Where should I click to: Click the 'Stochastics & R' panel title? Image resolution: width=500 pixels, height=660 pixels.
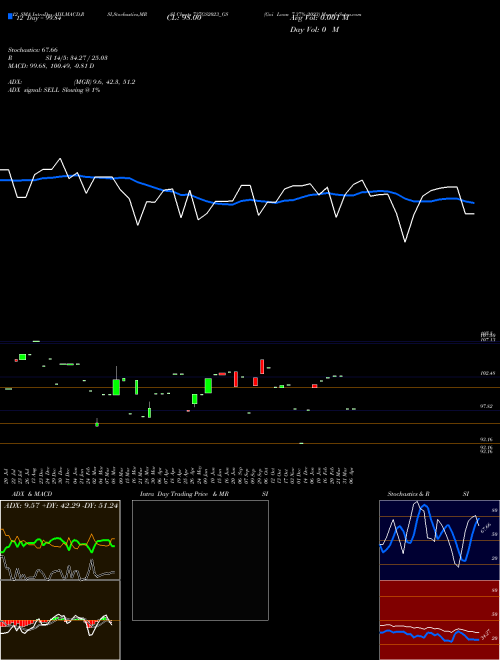(x=408, y=494)
